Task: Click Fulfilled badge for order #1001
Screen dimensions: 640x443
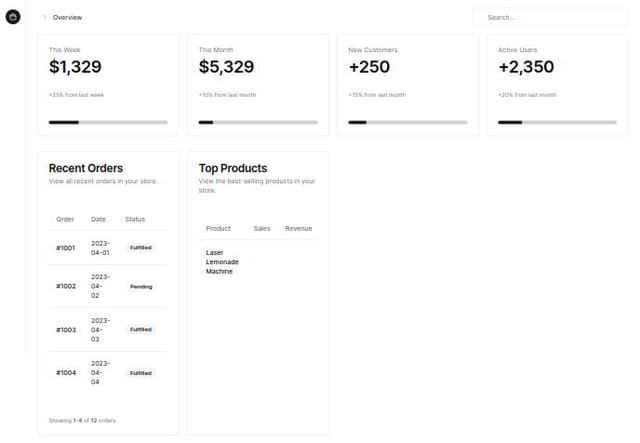Action: pyautogui.click(x=141, y=247)
